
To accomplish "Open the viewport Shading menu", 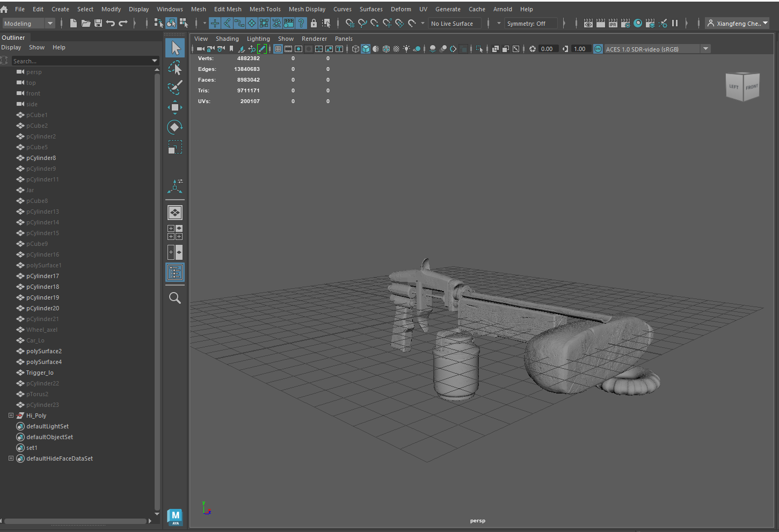I will click(x=227, y=39).
